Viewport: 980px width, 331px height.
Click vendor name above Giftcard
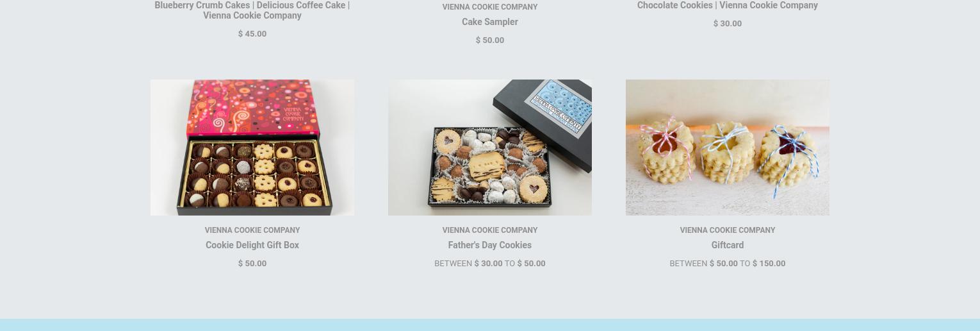pos(728,230)
